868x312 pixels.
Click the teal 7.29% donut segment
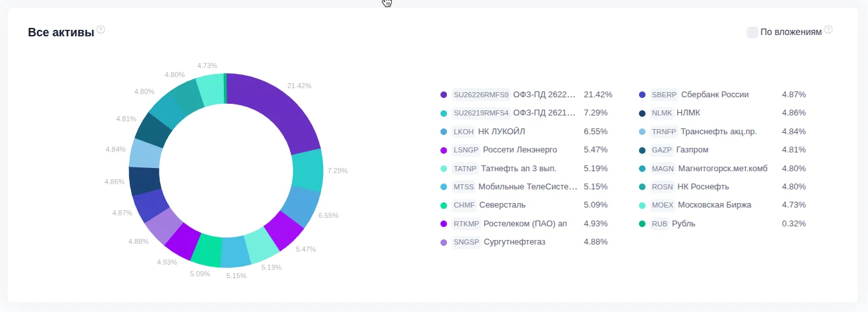pos(307,171)
